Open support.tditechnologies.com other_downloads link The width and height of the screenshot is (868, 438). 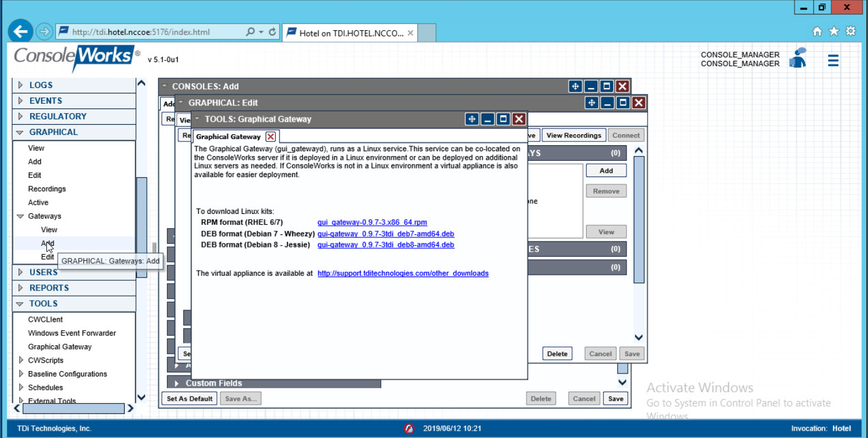[x=403, y=274]
